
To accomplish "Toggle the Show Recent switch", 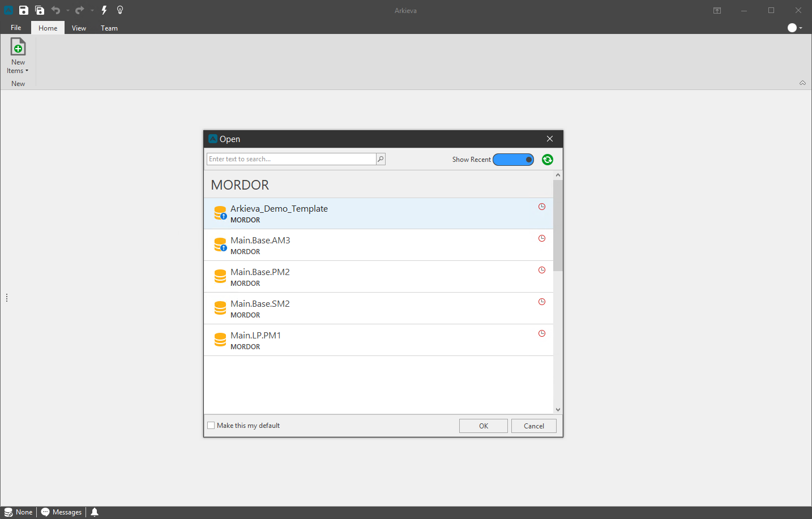I will (x=513, y=160).
